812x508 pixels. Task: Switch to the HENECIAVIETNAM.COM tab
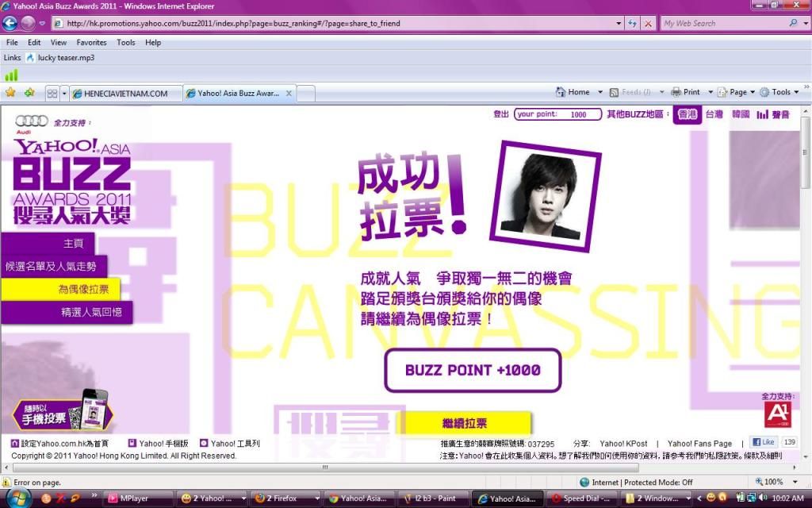click(x=126, y=94)
